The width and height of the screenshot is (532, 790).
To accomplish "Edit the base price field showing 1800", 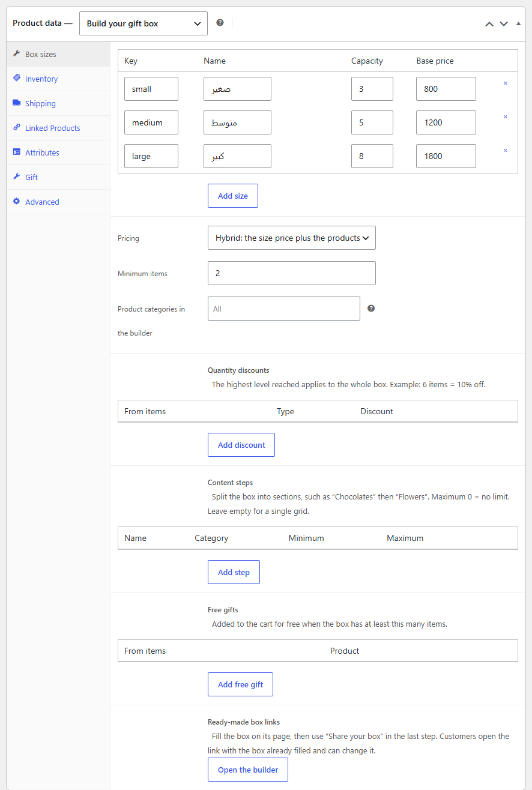I will [446, 156].
